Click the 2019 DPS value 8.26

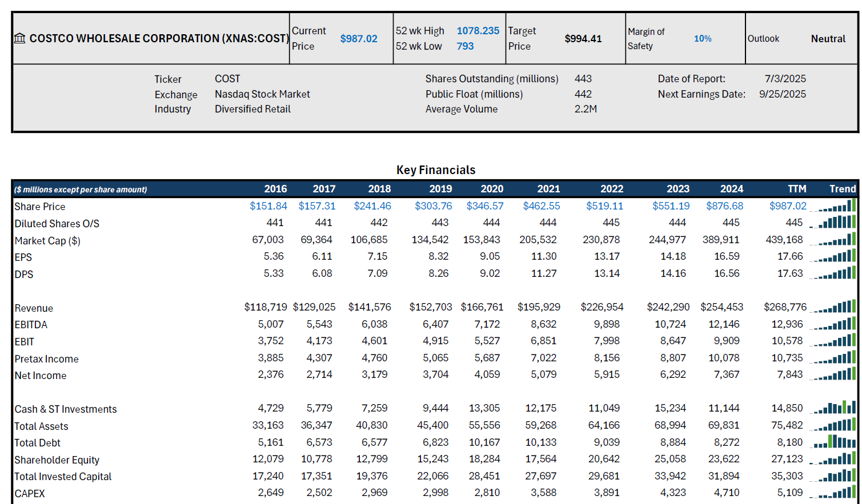[x=439, y=273]
